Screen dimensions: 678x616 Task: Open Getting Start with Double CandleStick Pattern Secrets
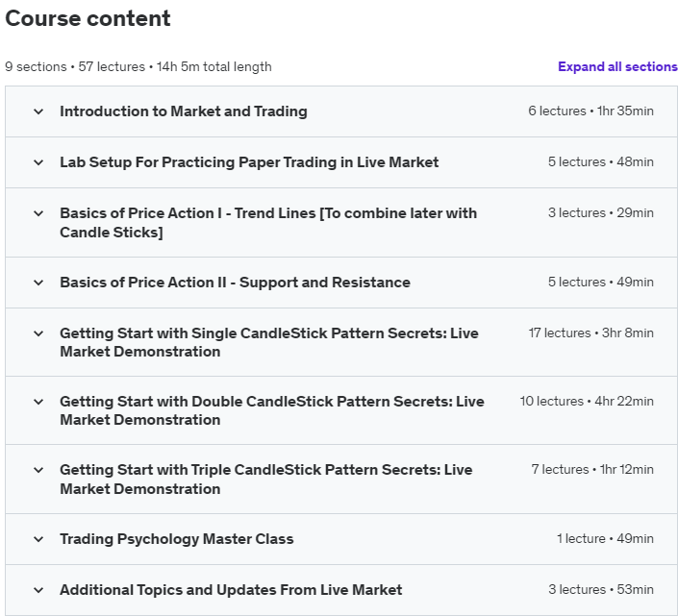tap(272, 410)
